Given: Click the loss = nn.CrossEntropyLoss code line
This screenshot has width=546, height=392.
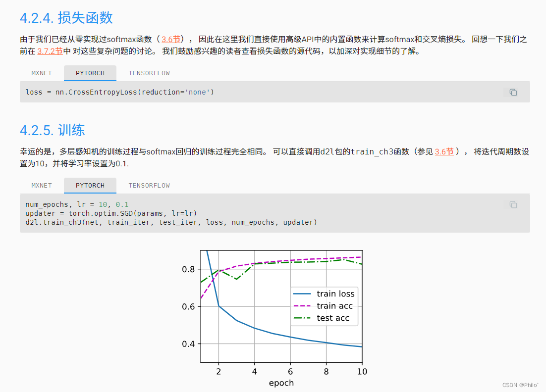Looking at the screenshot, I should pos(120,92).
